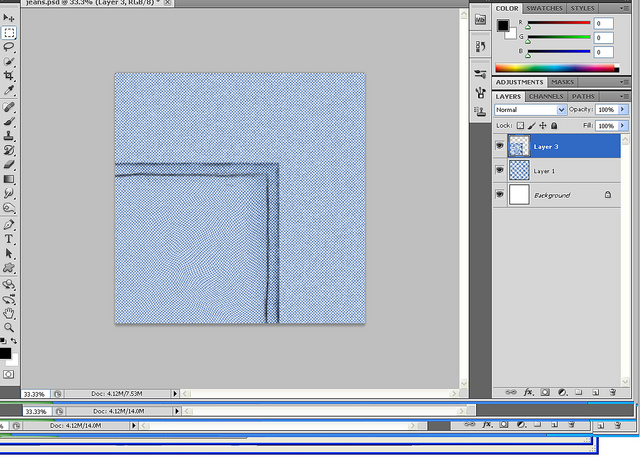This screenshot has width=640, height=464.
Task: Toggle Background layer visibility eye
Action: [x=500, y=194]
